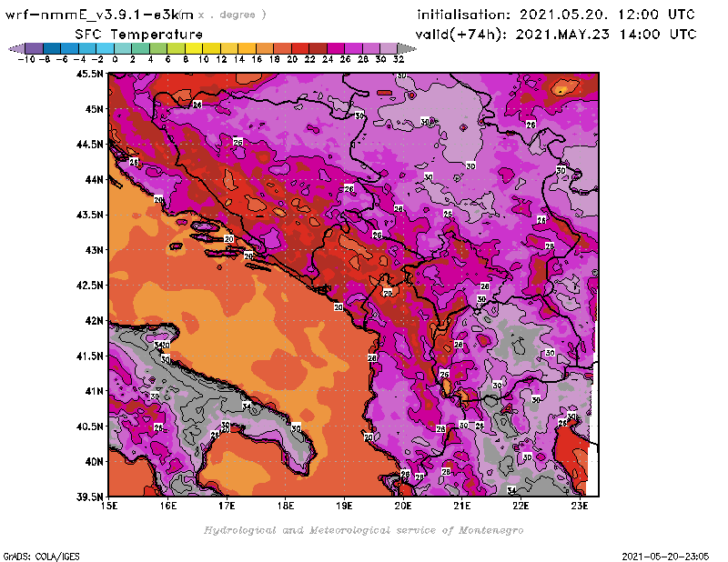Click the orange legend swatch between 16 and 18
This screenshot has height=562, width=728.
265,48
